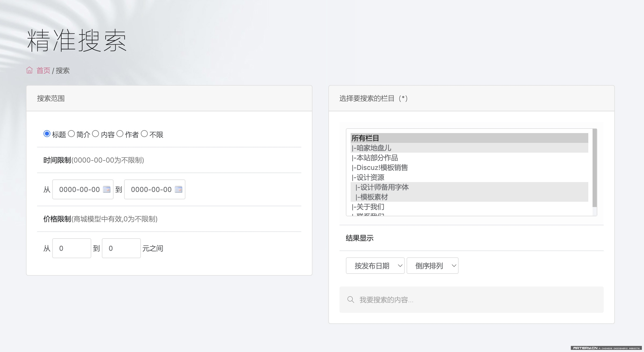Open the 按发布日期 sort dropdown
Viewport: 644px width, 352px height.
click(375, 266)
